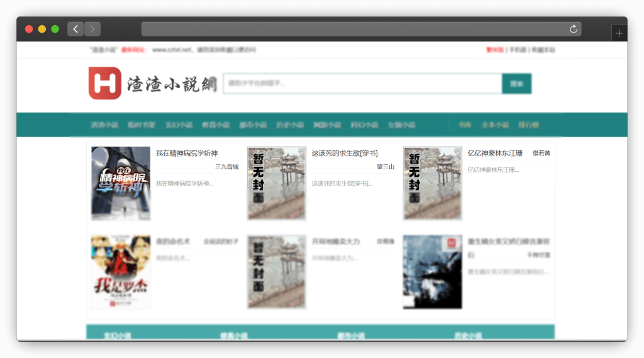644x358 pixels.
Task: Open the dark blue ink-style book cover
Action: pos(433,272)
